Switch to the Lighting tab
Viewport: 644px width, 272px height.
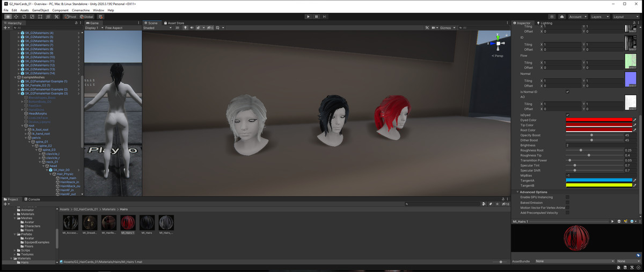pyautogui.click(x=544, y=23)
